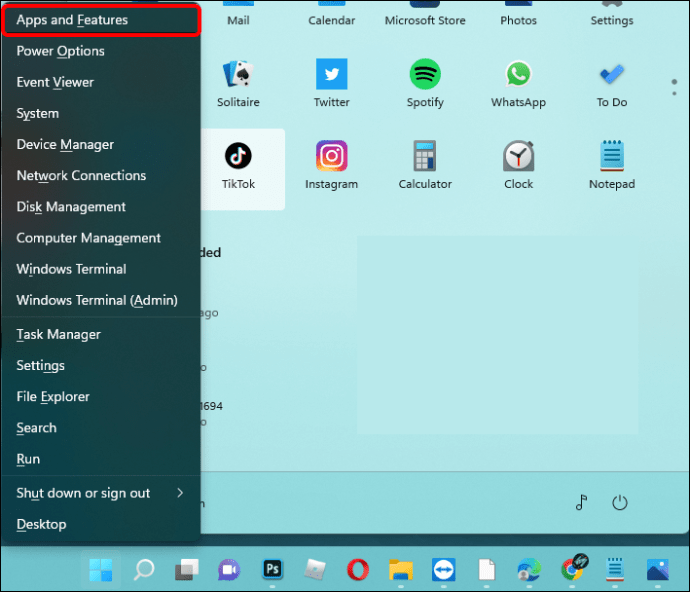Image resolution: width=690 pixels, height=592 pixels.
Task: Open Teams Chat from the taskbar
Action: click(229, 570)
